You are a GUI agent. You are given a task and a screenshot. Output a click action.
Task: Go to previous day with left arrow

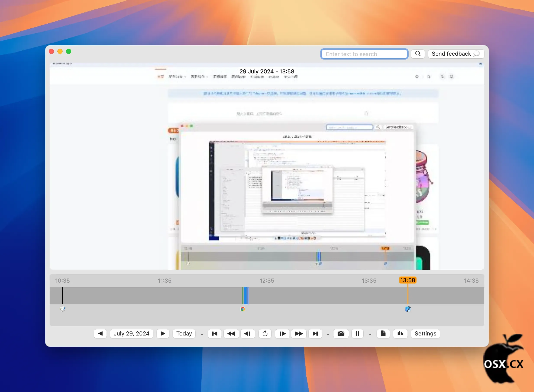point(100,334)
